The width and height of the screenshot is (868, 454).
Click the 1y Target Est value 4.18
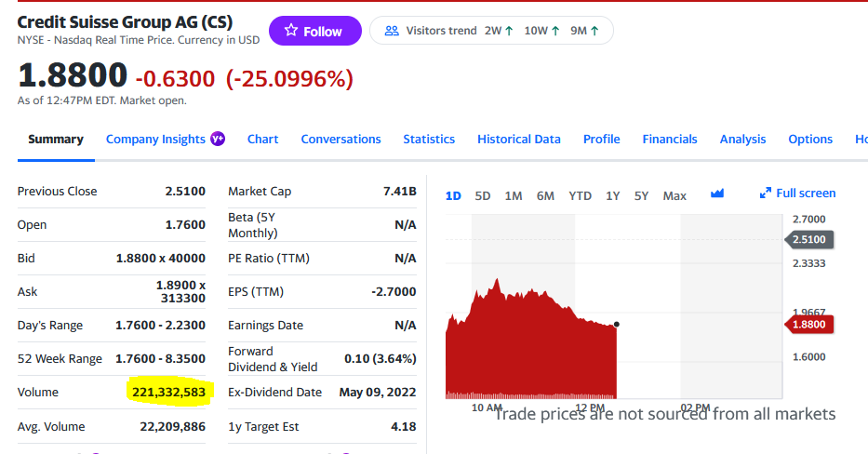tap(403, 427)
